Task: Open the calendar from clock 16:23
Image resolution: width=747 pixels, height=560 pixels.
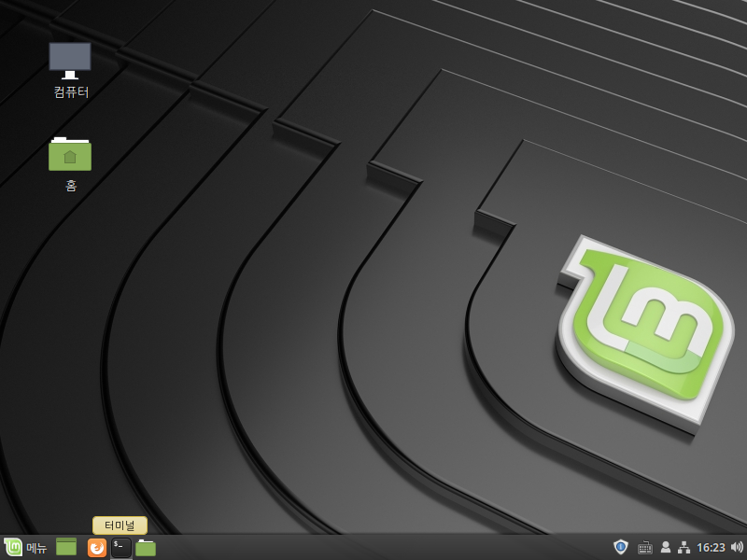Action: point(711,548)
